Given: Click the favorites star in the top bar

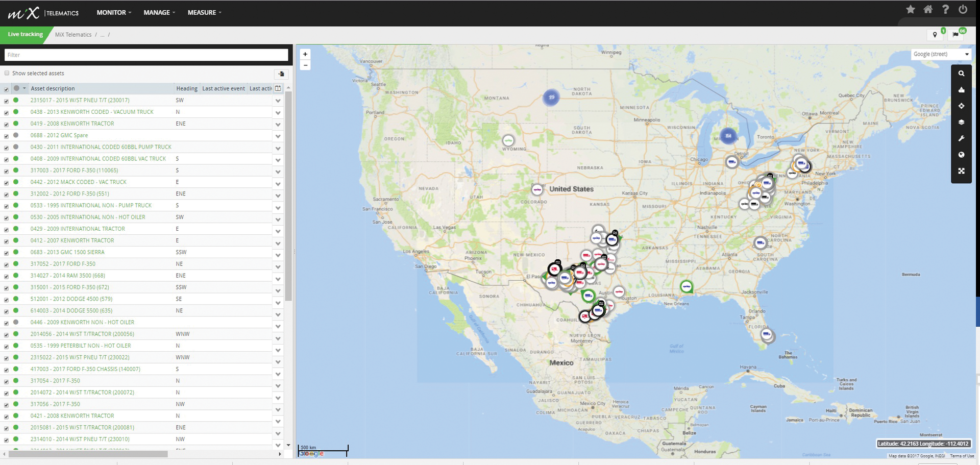Looking at the screenshot, I should point(911,9).
